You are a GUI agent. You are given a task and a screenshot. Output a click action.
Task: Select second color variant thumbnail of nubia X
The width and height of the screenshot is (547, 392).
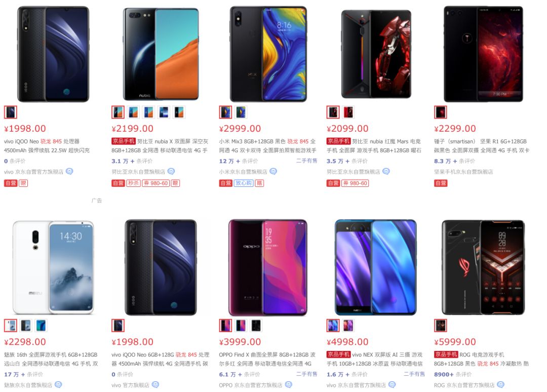pyautogui.click(x=133, y=112)
